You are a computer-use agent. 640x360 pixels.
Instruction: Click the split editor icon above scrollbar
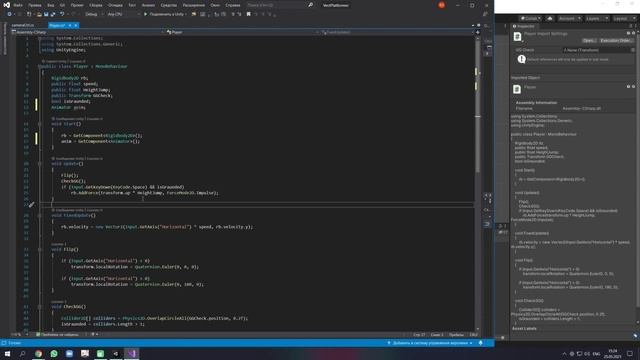478,32
